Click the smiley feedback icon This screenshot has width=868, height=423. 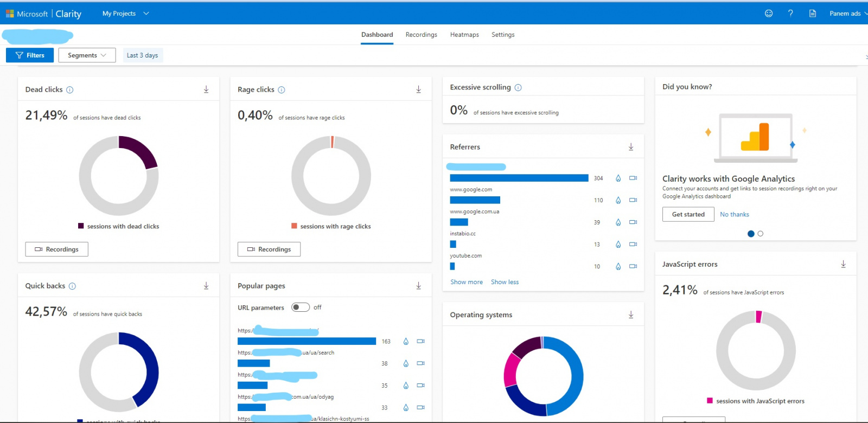tap(768, 14)
